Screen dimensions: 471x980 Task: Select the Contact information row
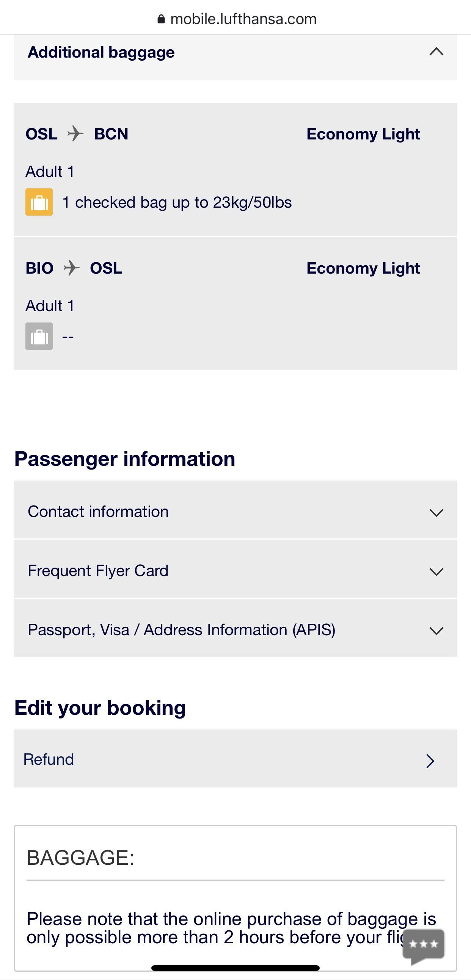[98, 512]
